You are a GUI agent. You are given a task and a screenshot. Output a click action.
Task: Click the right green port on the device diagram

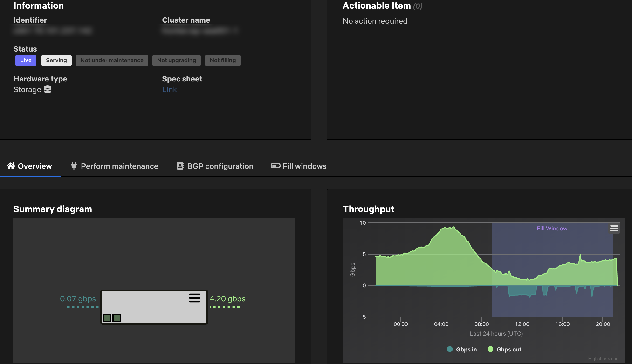(x=117, y=318)
